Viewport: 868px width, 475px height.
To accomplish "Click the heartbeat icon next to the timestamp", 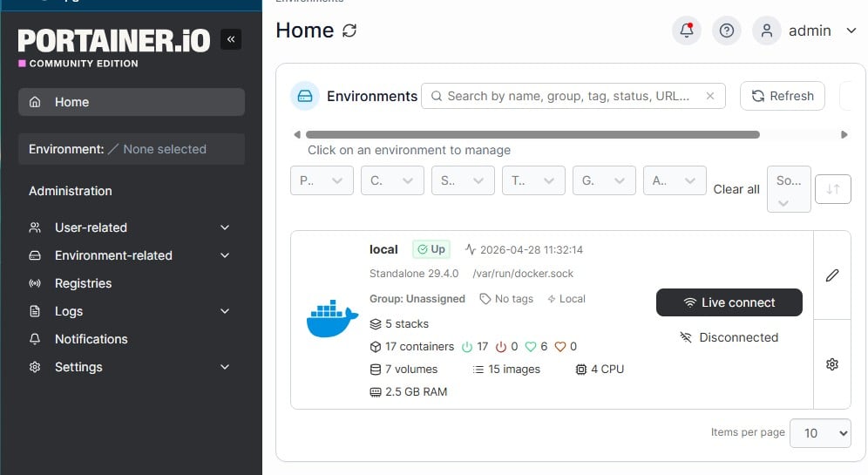I will click(x=471, y=249).
